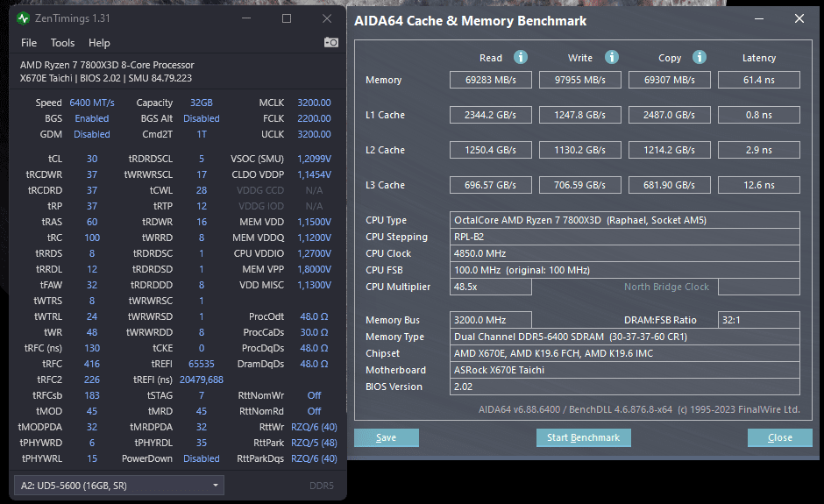Click Memory Read value 69283 MB/s
This screenshot has width=824, height=504.
point(491,80)
